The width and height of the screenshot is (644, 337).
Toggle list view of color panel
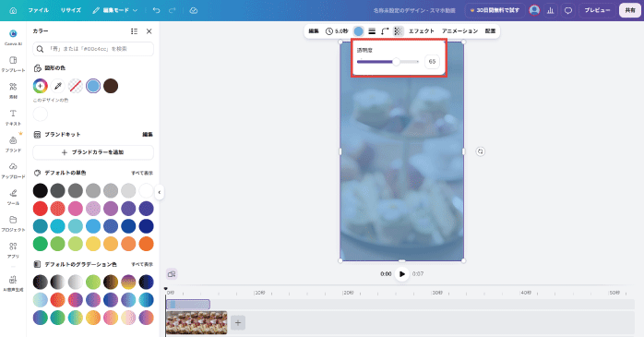[135, 31]
